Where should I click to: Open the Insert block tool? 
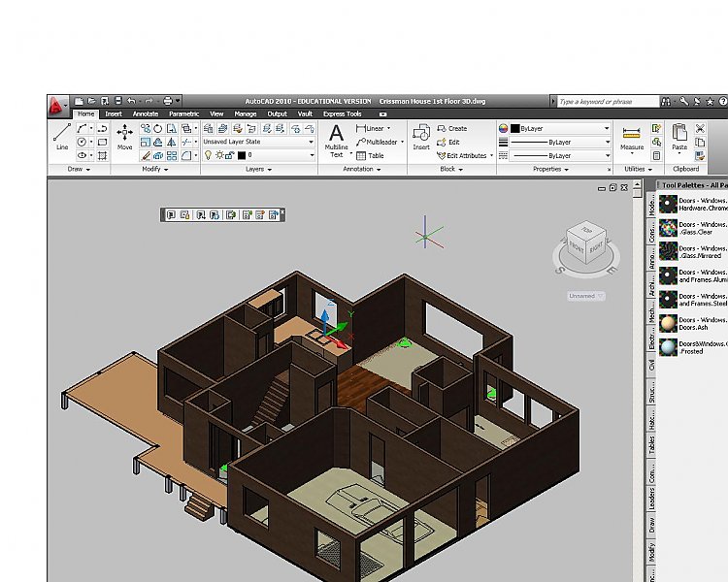[x=421, y=136]
